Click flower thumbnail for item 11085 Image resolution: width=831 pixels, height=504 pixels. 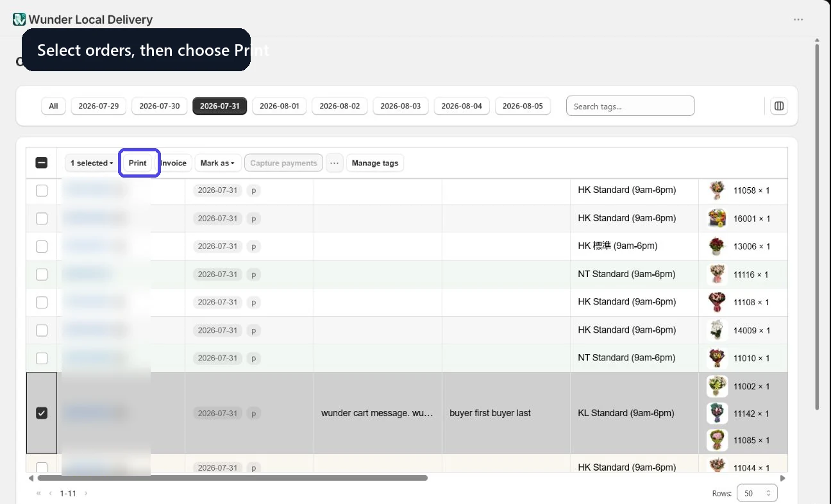click(717, 440)
